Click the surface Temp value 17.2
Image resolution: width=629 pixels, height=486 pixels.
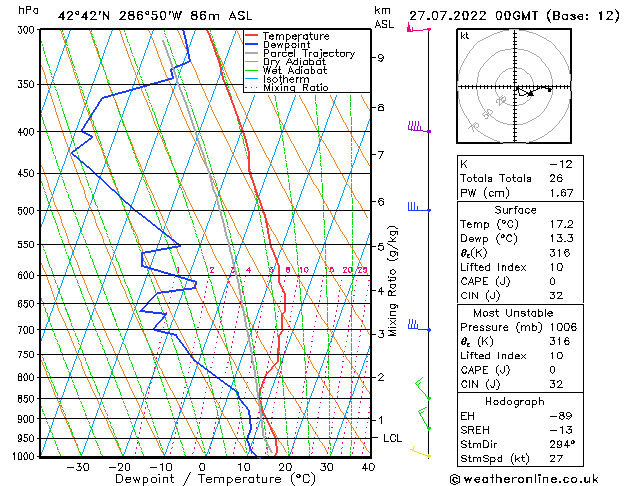coord(561,224)
